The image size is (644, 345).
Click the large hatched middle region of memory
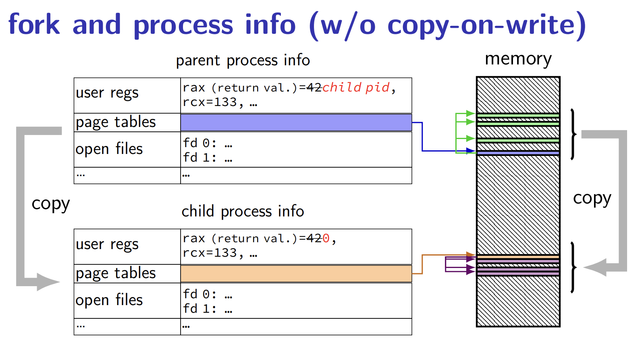[518, 205]
